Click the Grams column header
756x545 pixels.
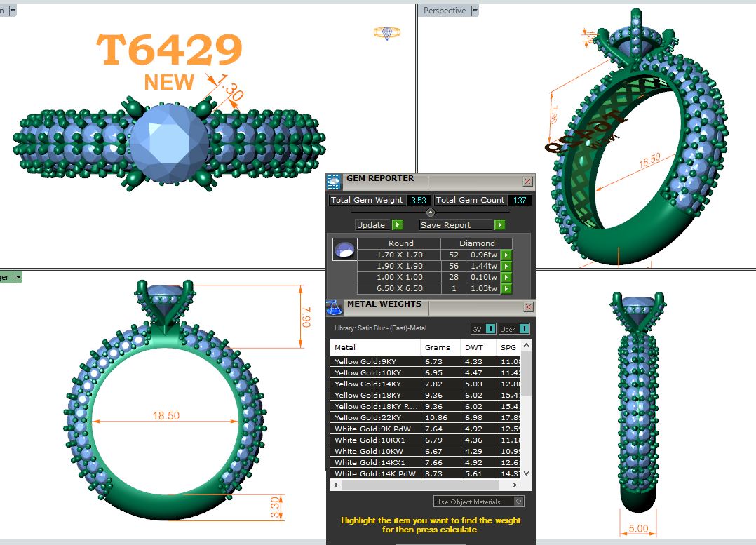438,347
